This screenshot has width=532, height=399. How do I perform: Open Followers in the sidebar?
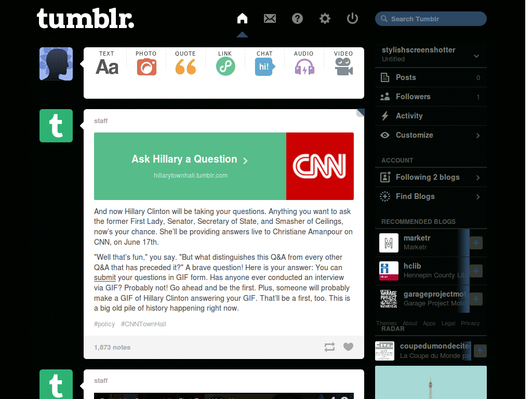point(431,97)
